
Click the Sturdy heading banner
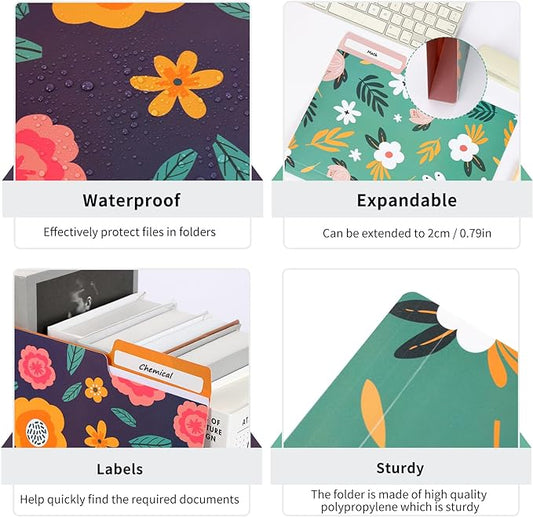400,467
